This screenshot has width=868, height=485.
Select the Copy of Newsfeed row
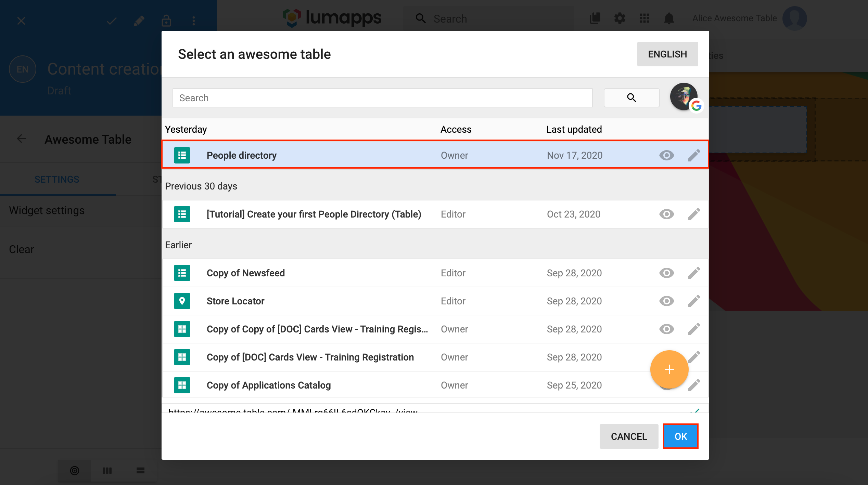[x=435, y=273]
